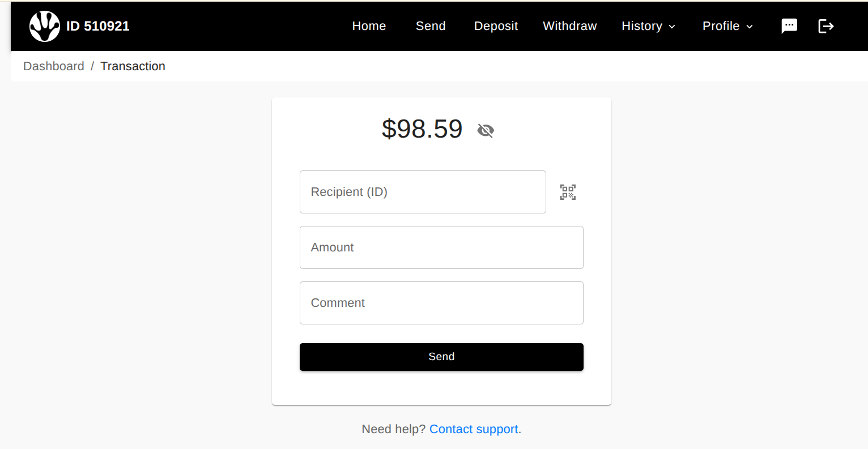The height and width of the screenshot is (449, 868).
Task: Click the ID 510921 account label
Action: (x=98, y=26)
